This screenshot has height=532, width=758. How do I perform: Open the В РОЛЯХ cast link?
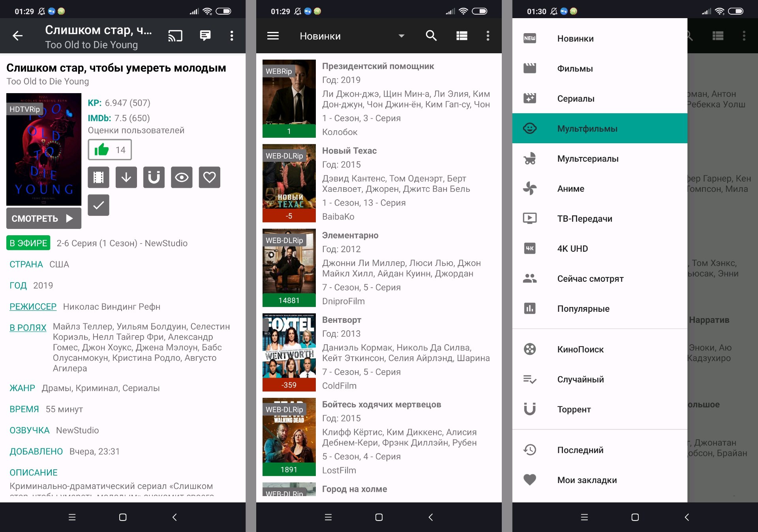(28, 328)
